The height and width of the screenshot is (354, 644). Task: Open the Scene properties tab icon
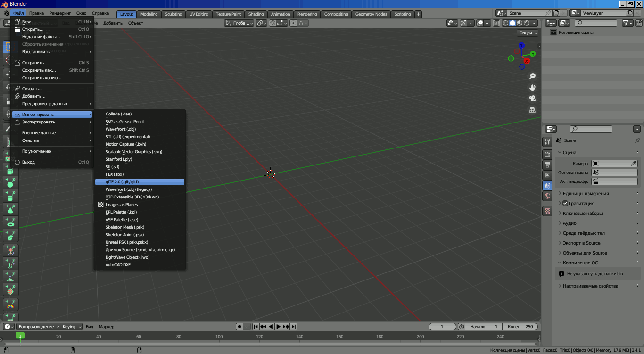[x=547, y=186]
